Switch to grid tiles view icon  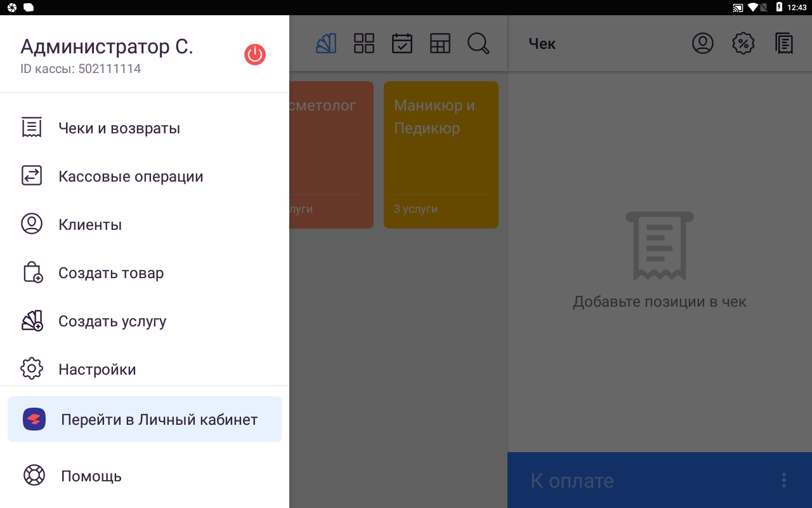coord(364,43)
